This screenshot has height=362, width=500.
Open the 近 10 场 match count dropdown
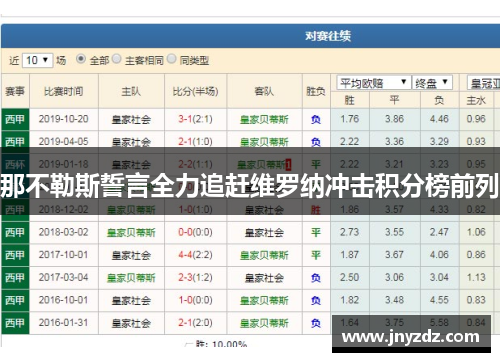tap(37, 60)
